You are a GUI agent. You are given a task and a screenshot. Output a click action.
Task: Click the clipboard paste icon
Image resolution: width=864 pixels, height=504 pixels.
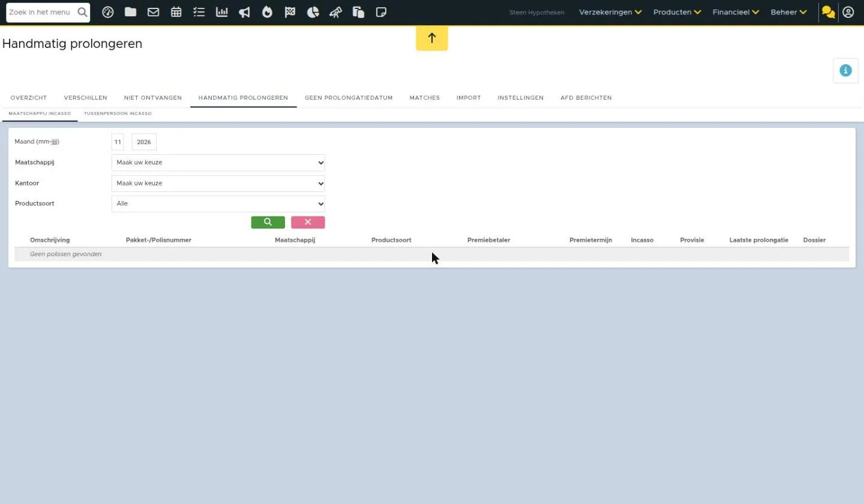point(358,12)
